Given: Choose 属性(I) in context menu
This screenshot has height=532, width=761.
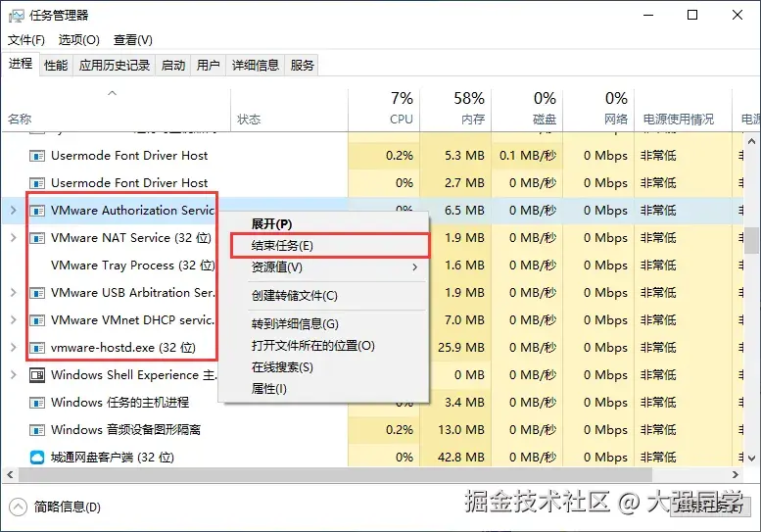Looking at the screenshot, I should click(324, 389).
